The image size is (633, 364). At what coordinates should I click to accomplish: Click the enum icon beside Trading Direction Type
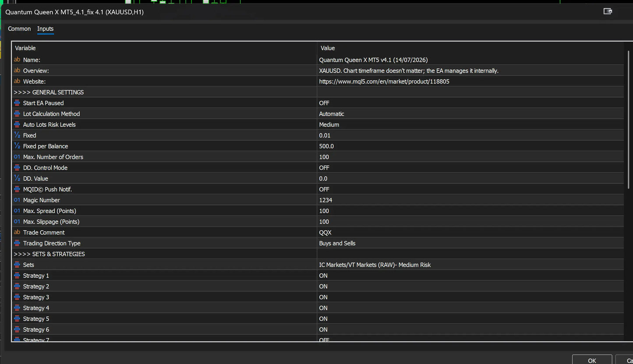[17, 243]
